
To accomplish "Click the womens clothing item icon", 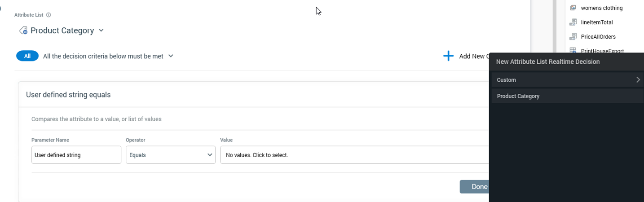I will (x=573, y=8).
